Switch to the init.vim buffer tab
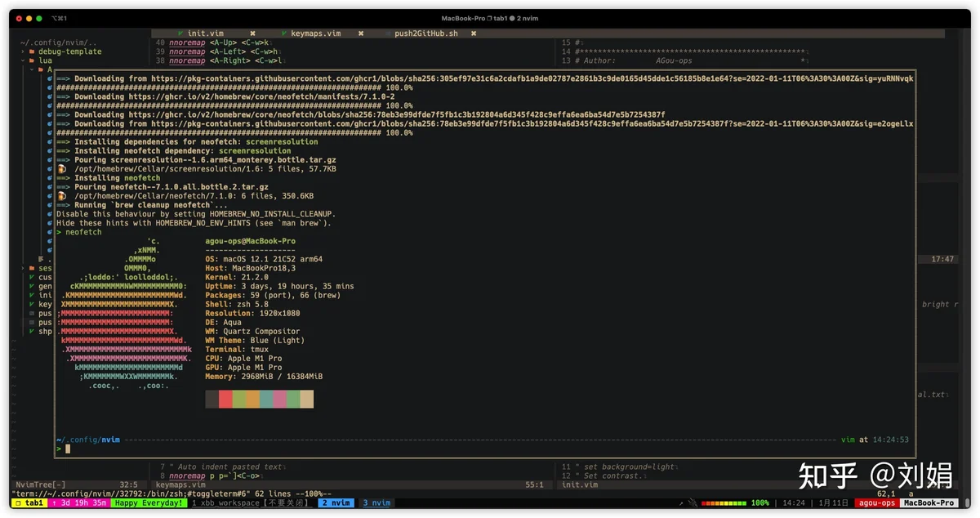Image resolution: width=980 pixels, height=518 pixels. point(205,33)
